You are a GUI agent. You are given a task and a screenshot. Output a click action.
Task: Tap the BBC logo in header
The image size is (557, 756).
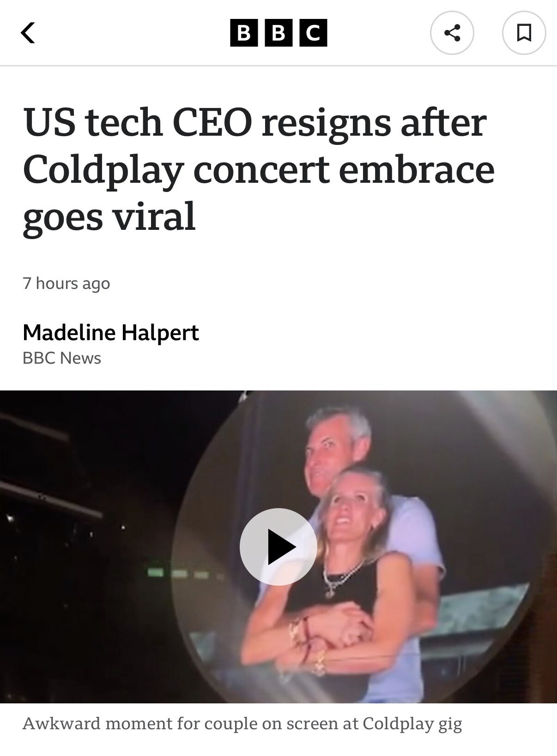278,33
